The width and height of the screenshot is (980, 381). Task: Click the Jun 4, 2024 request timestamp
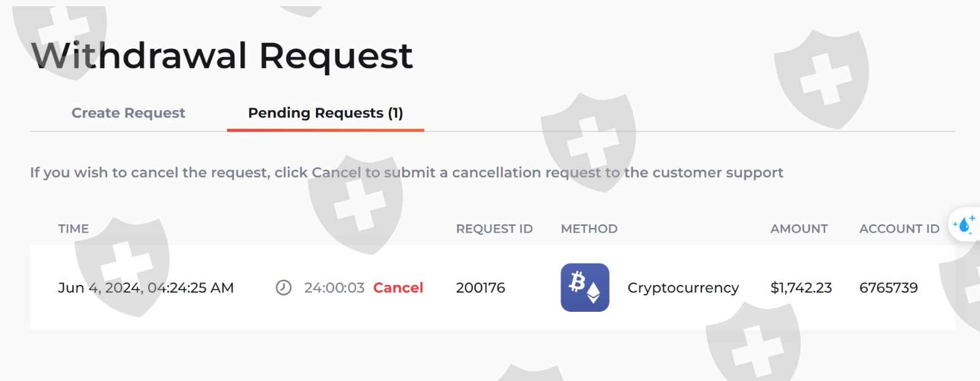tap(146, 288)
